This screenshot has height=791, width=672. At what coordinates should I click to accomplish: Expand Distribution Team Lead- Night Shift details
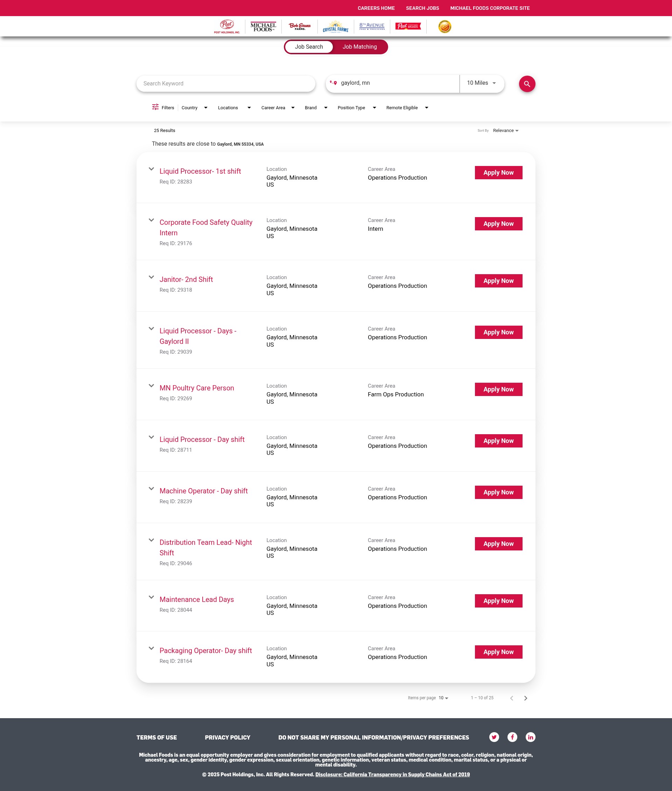pos(151,540)
